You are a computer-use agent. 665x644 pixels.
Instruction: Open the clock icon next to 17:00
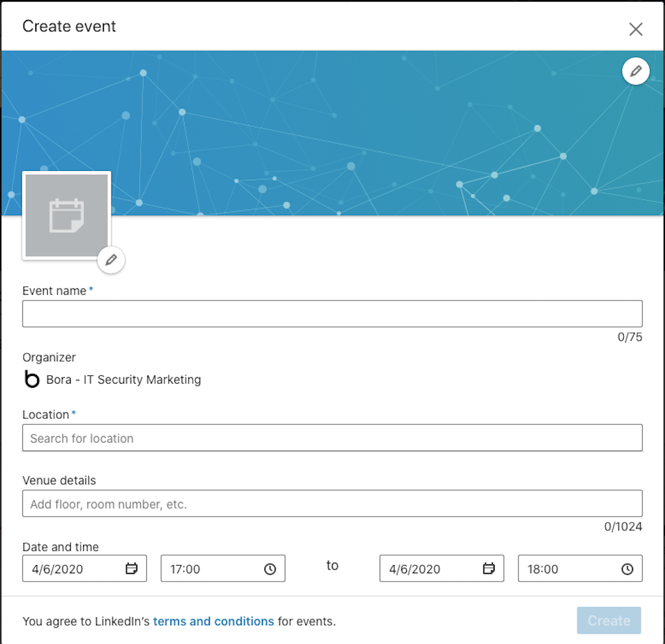tap(270, 568)
